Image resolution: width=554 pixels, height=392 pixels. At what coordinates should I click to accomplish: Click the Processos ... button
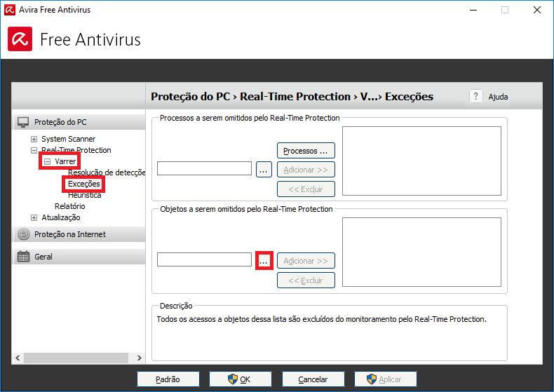pos(305,151)
